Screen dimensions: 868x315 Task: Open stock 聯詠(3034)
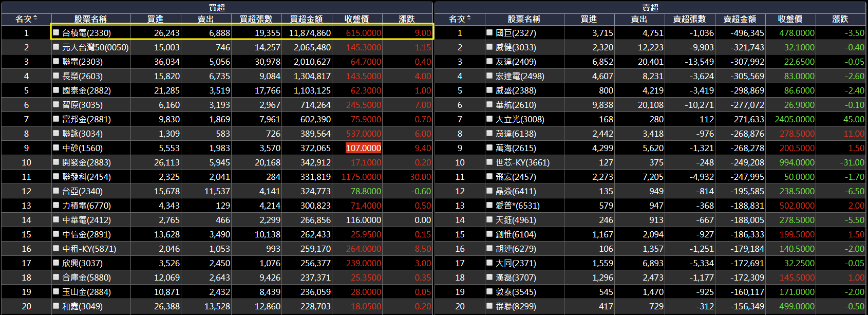tap(82, 134)
